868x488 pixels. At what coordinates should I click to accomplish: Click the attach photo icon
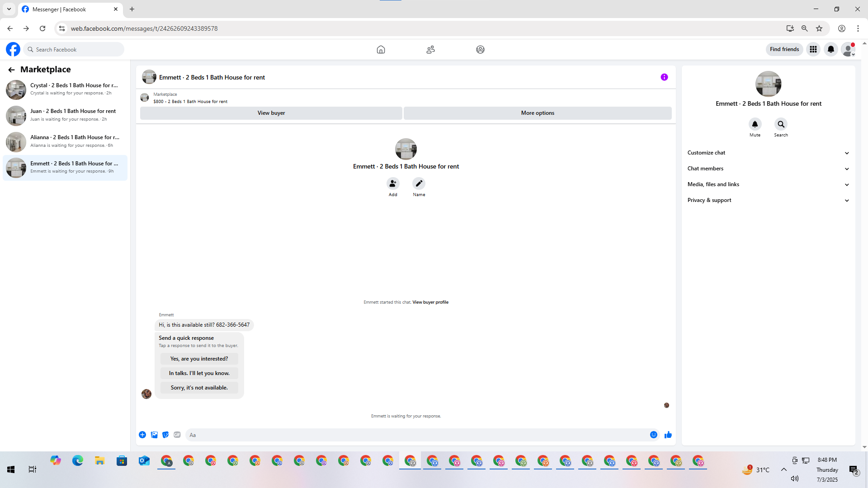[x=154, y=435]
